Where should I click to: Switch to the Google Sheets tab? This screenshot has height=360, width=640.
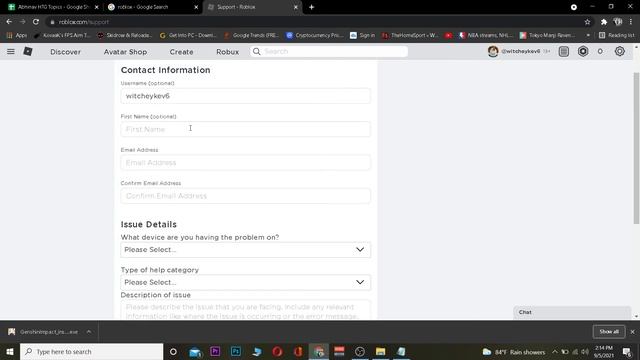point(53,7)
